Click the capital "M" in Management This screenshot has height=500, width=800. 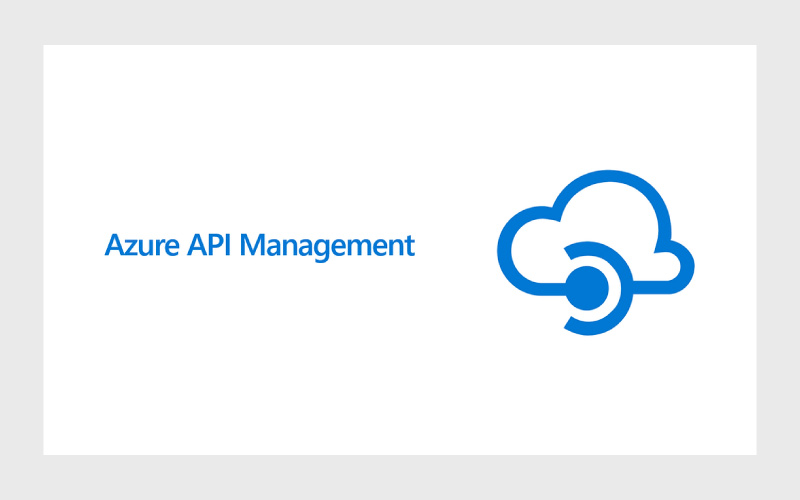coord(252,245)
